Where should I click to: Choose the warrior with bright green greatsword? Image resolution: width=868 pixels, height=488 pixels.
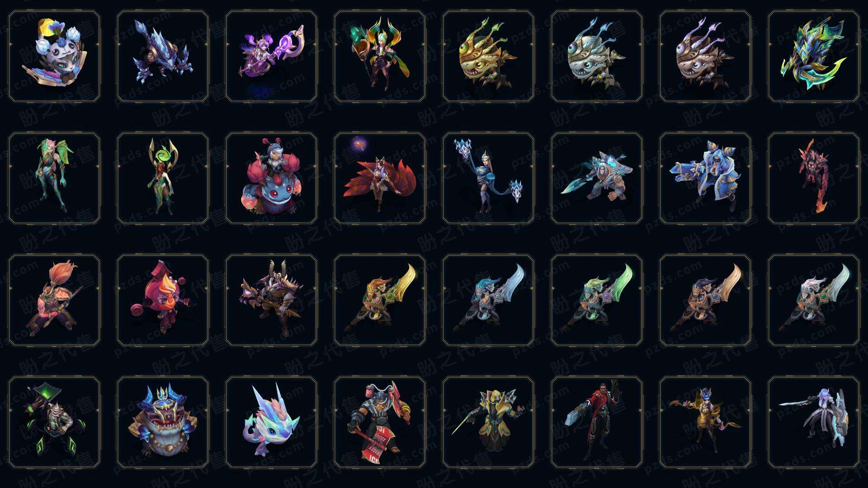click(597, 300)
